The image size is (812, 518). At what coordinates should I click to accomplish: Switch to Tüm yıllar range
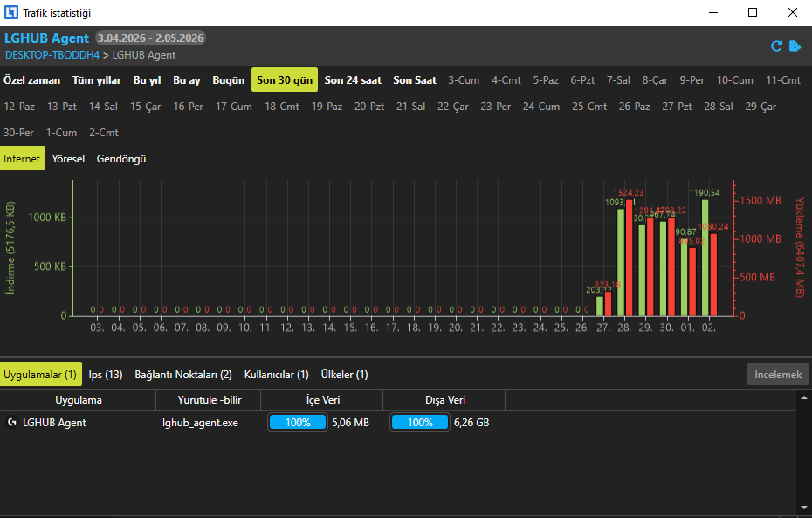97,80
